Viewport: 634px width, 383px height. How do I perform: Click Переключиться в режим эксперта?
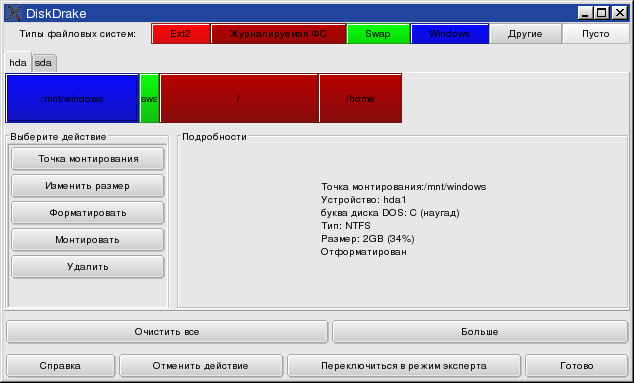404,366
